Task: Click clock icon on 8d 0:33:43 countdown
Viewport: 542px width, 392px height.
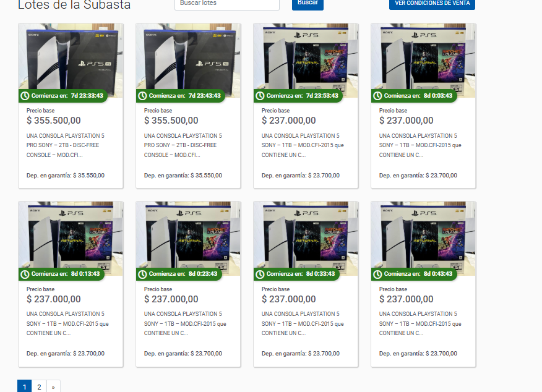Action: [260, 274]
